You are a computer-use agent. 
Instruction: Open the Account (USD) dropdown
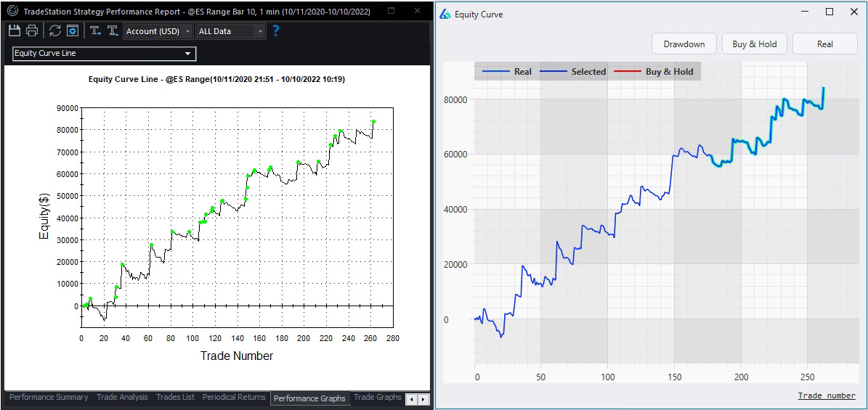(158, 31)
